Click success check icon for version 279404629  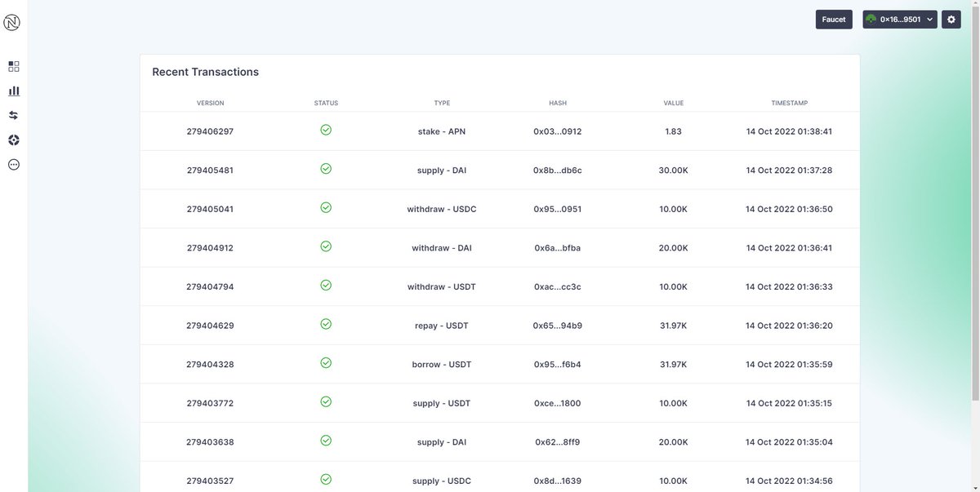tap(326, 324)
